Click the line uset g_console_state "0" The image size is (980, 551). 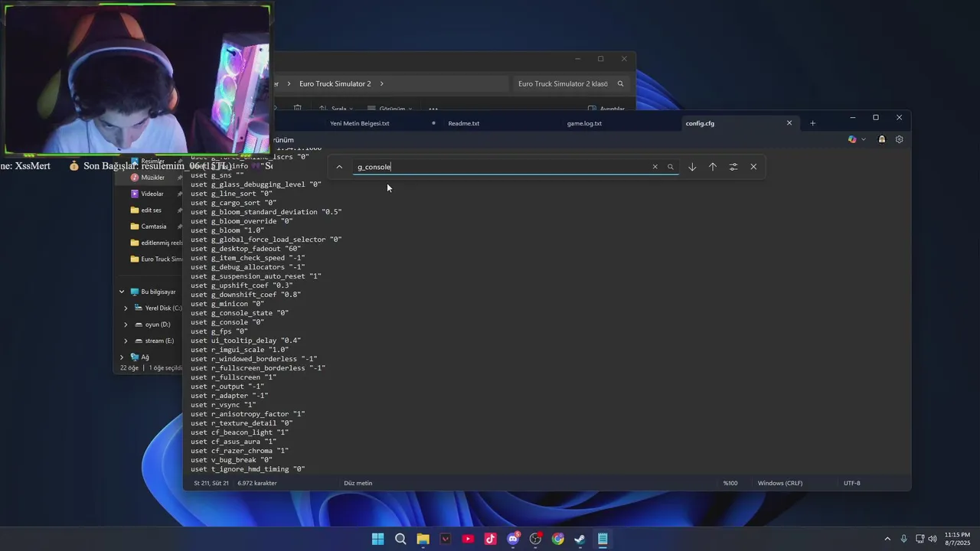click(x=240, y=313)
